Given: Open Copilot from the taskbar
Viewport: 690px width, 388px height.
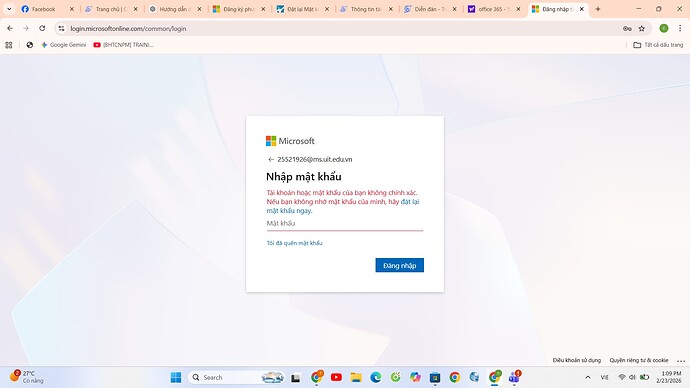Looking at the screenshot, I should click(415, 377).
